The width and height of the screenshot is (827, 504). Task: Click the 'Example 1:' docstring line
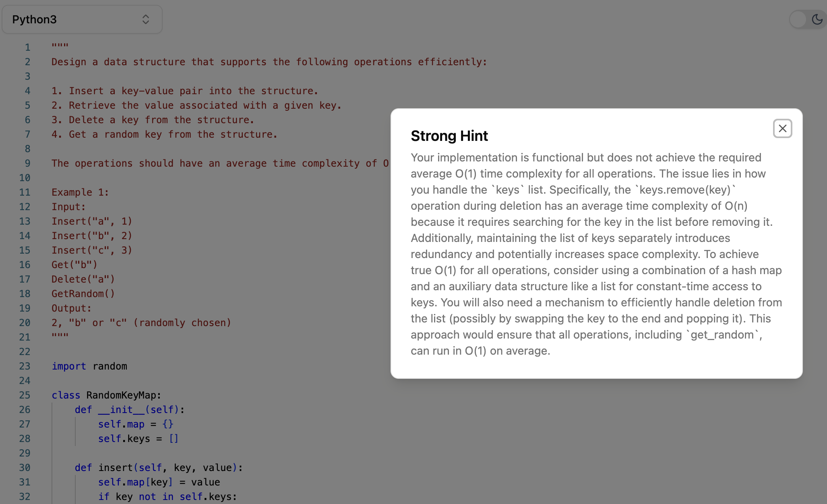click(80, 192)
